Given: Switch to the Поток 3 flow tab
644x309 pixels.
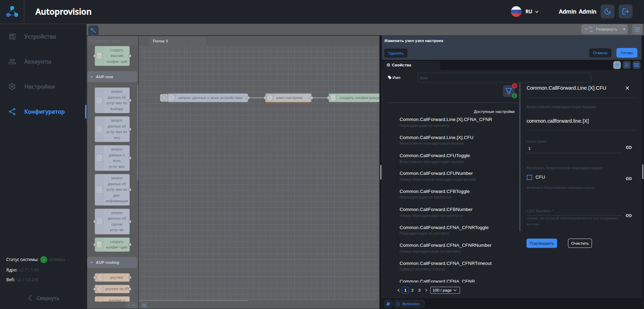Looking at the screenshot, I should point(160,41).
